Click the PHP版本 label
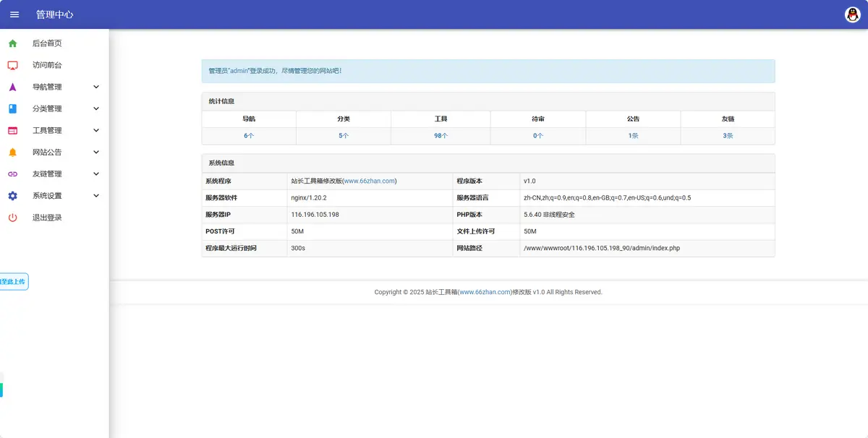 [x=469, y=215]
